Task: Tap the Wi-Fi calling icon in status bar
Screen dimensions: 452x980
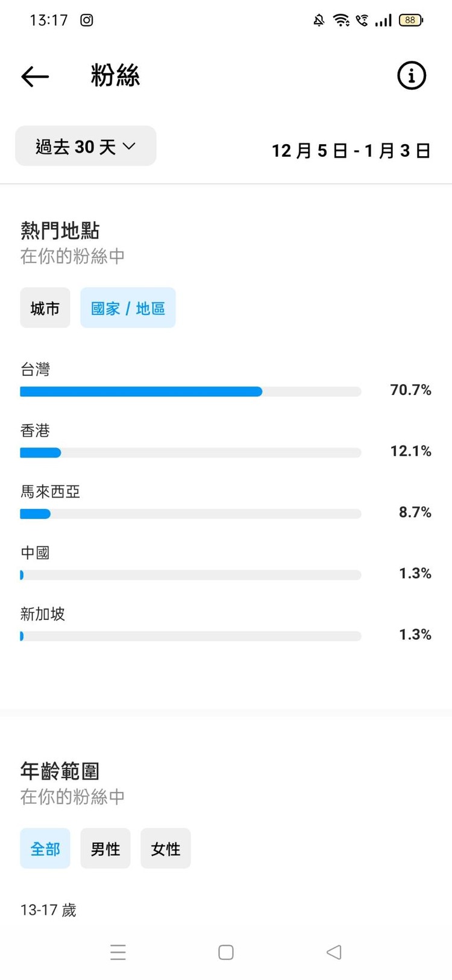Action: coord(362,20)
